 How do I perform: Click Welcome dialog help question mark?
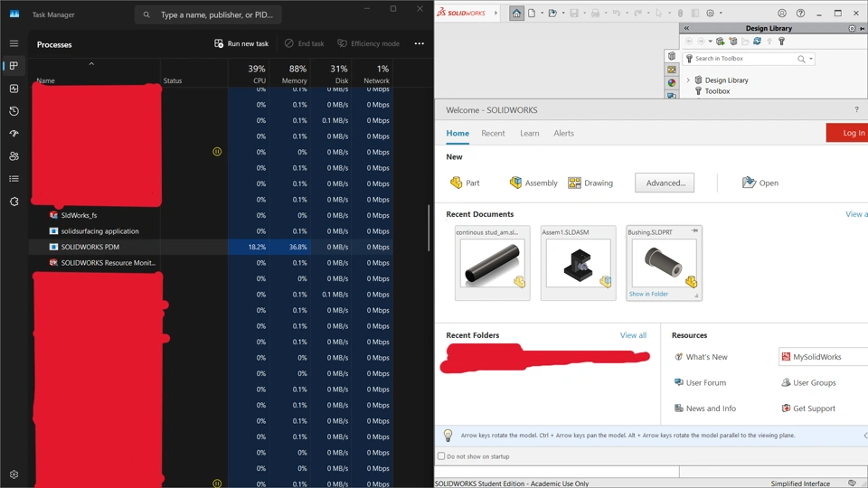(x=856, y=109)
